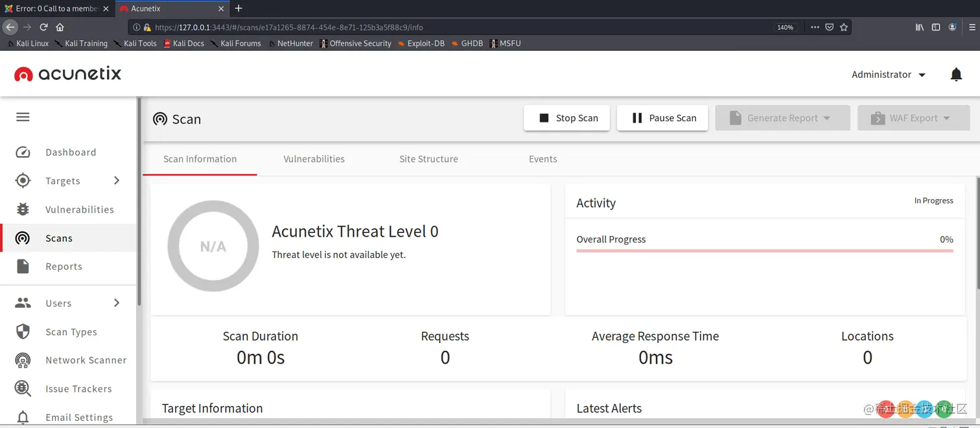Click the Acunetix logo

pos(67,74)
